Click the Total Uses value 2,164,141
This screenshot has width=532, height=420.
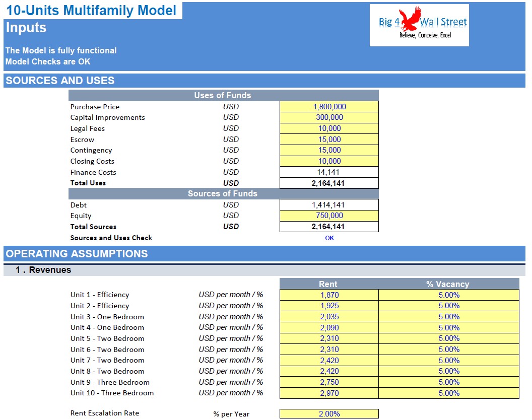329,183
